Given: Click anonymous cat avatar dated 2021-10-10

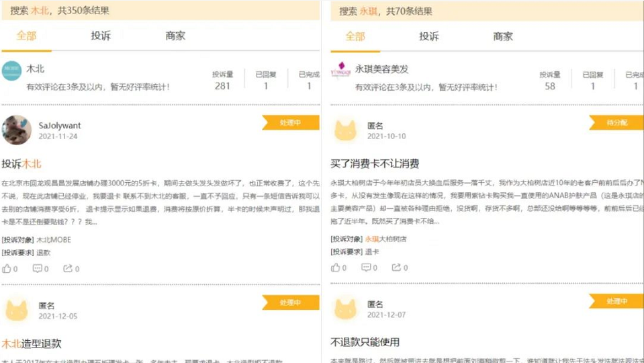Looking at the screenshot, I should (345, 130).
